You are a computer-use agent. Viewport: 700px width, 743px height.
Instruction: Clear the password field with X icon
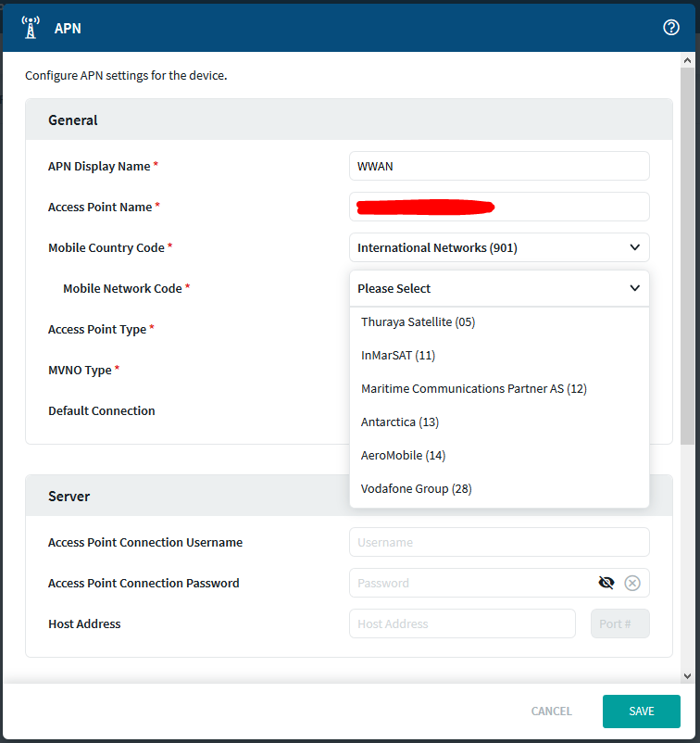coord(632,583)
